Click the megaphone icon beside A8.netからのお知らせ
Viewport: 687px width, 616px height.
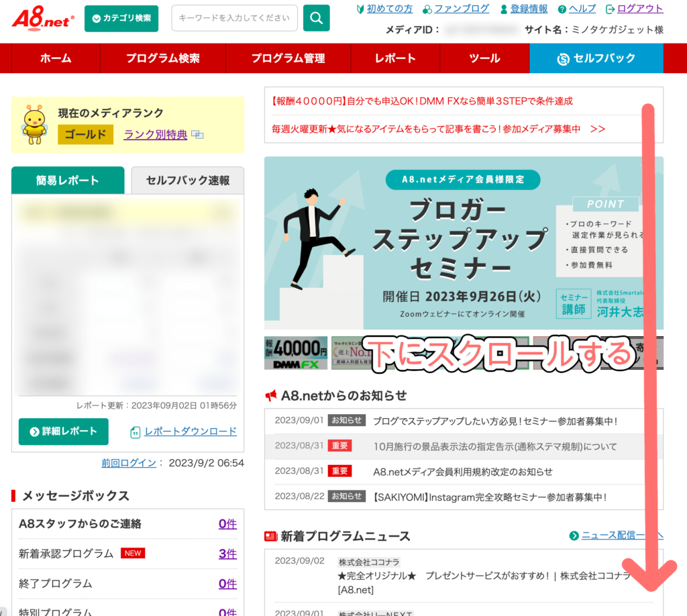[x=271, y=396]
